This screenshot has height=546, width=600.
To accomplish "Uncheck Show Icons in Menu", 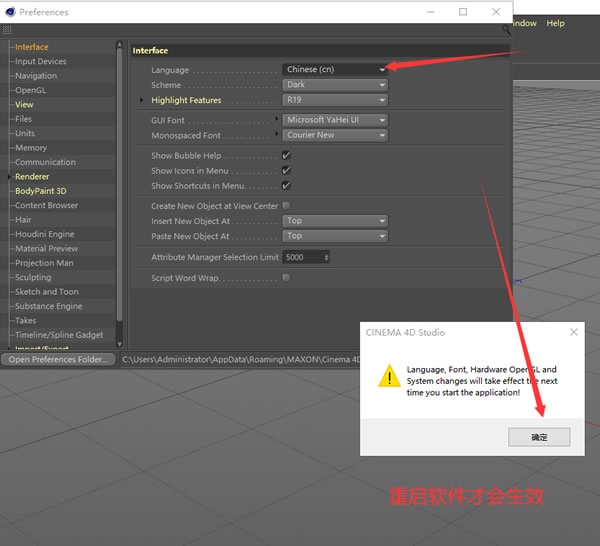I will click(x=286, y=171).
